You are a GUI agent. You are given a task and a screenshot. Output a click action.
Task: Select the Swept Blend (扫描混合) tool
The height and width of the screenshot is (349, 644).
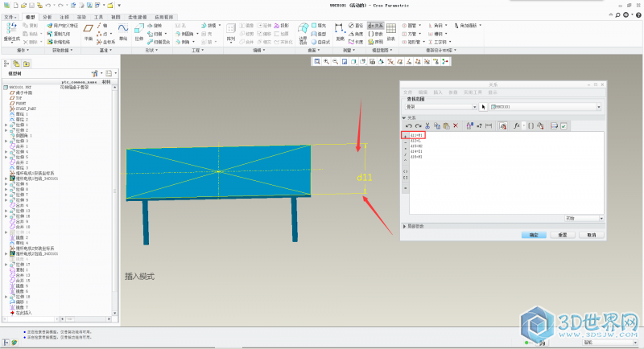(x=159, y=42)
